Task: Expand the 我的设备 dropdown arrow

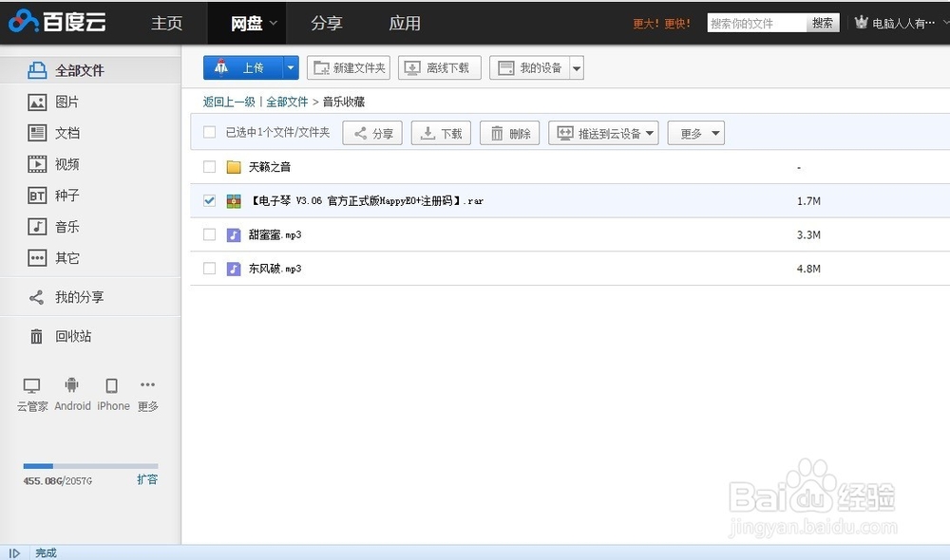Action: 577,67
